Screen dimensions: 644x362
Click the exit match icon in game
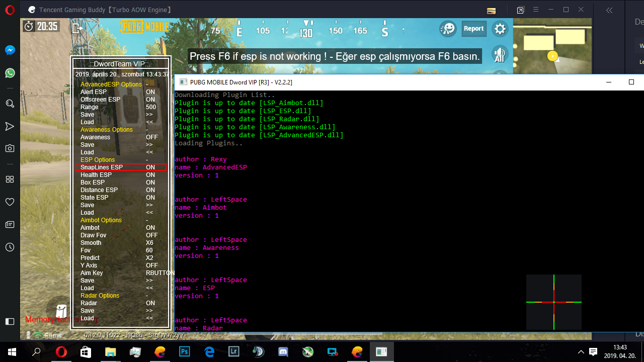tap(77, 28)
